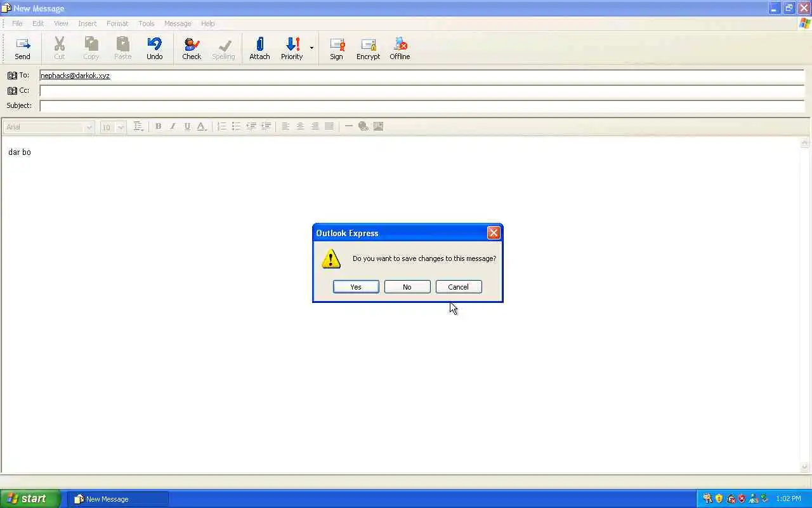This screenshot has width=812, height=508.
Task: Click the Copy toolbar icon
Action: click(91, 44)
